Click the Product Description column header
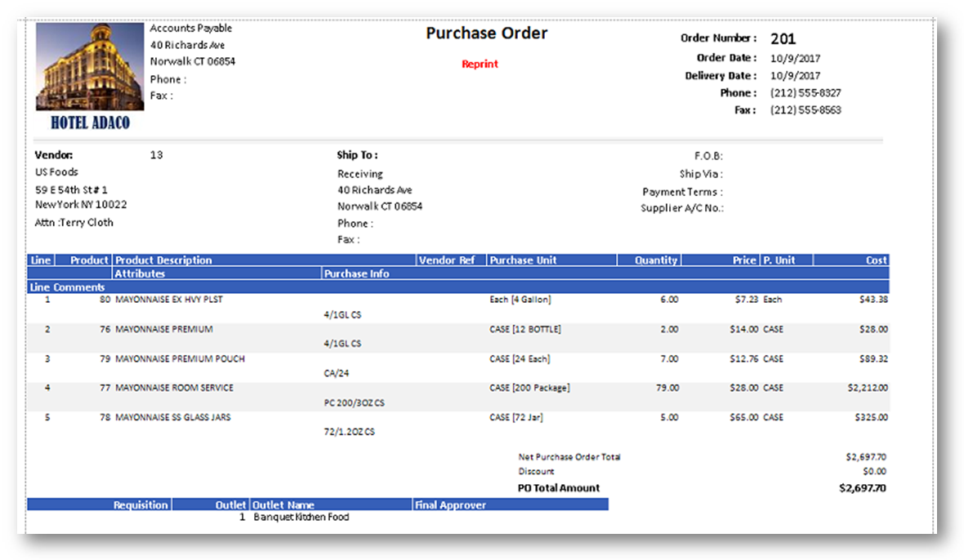This screenshot has height=560, width=964. [163, 260]
